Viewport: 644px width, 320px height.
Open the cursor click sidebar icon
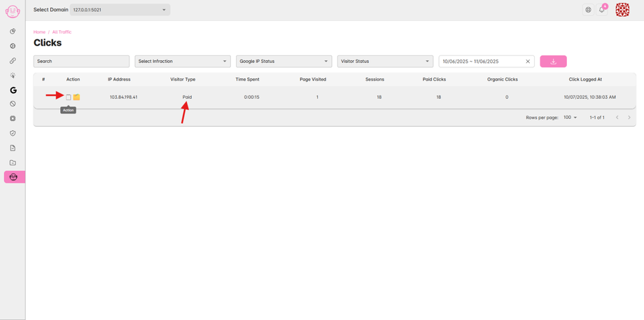click(13, 76)
